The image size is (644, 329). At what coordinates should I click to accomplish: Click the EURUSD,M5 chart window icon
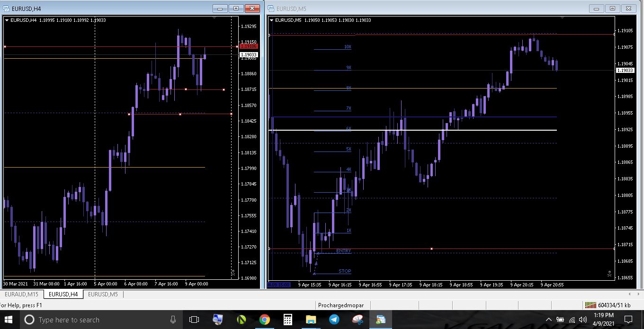tap(271, 9)
